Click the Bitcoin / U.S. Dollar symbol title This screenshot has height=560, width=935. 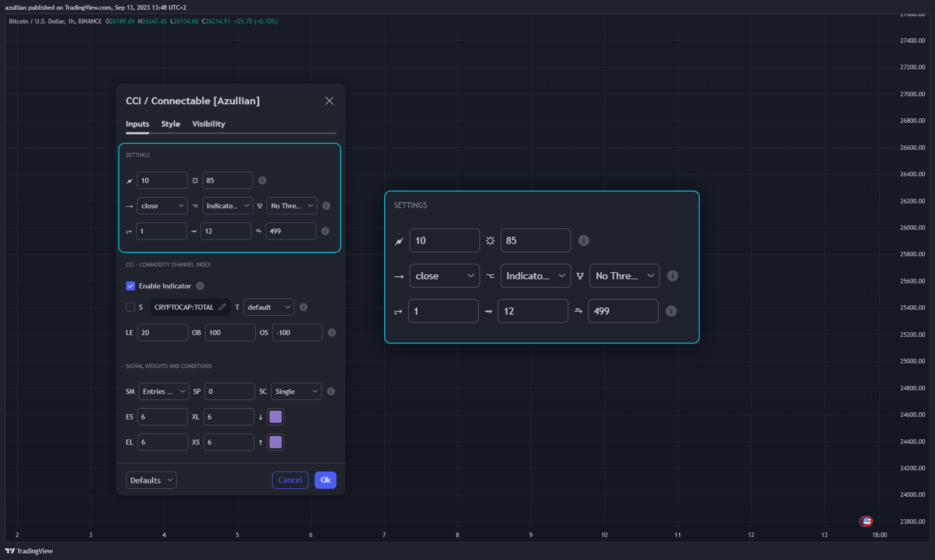(56, 21)
